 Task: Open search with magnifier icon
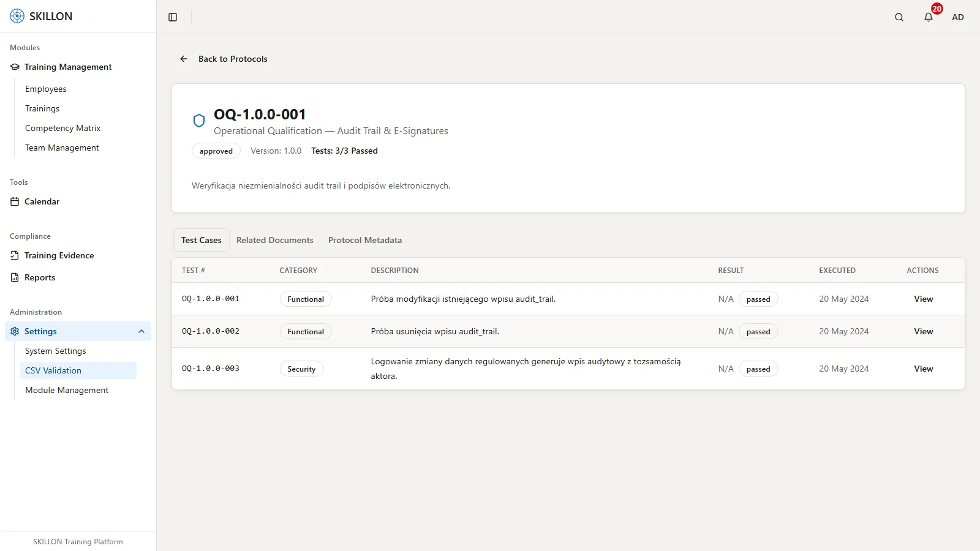(899, 17)
